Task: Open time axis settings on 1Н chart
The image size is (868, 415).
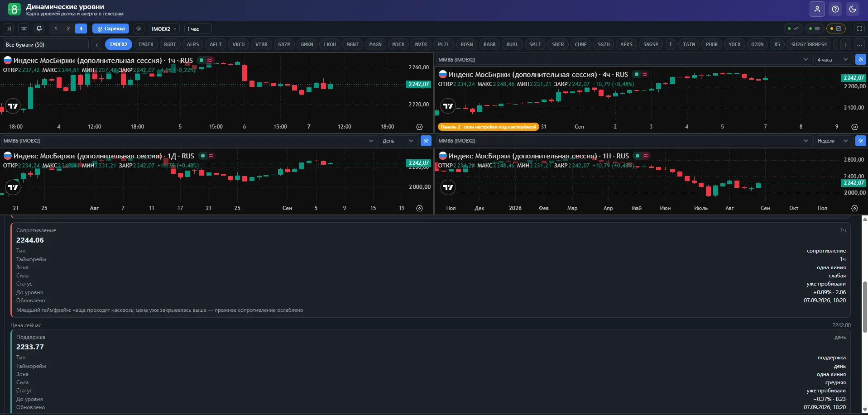Action: 854,208
